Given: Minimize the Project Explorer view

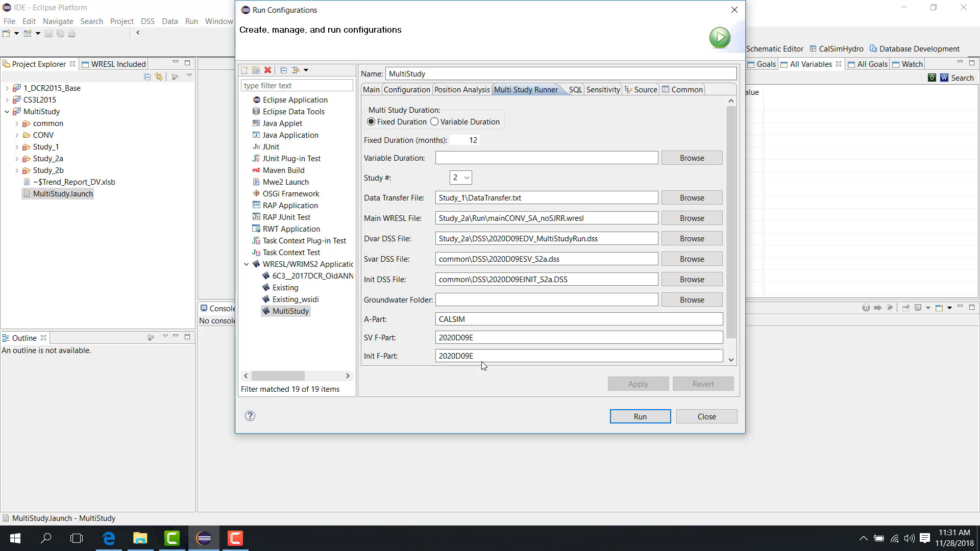Looking at the screenshot, I should [175, 63].
